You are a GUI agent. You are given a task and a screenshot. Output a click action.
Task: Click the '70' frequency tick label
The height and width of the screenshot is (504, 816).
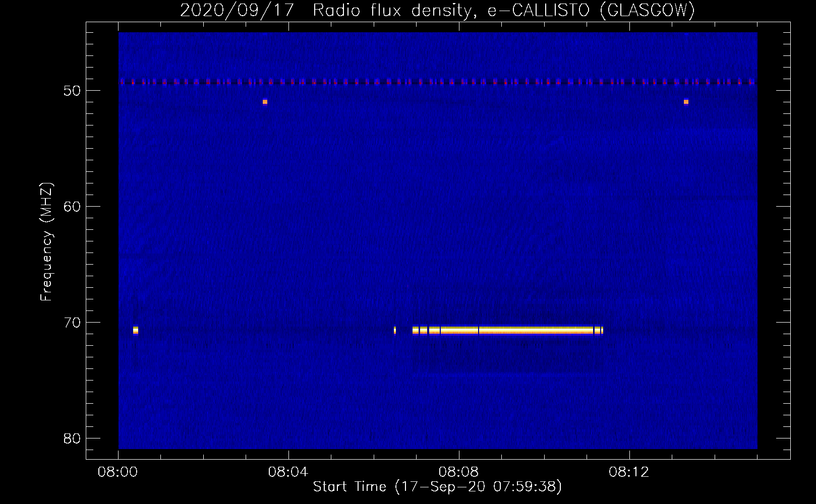[x=73, y=323]
